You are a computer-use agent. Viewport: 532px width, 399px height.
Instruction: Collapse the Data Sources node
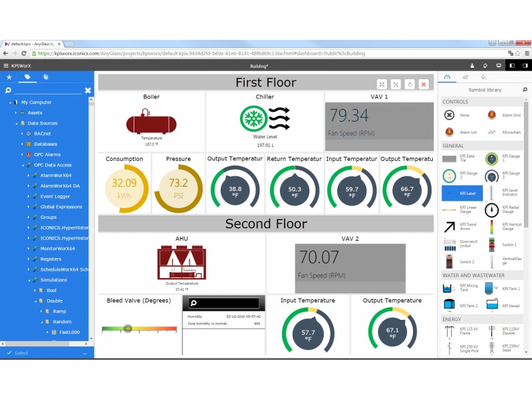click(16, 124)
